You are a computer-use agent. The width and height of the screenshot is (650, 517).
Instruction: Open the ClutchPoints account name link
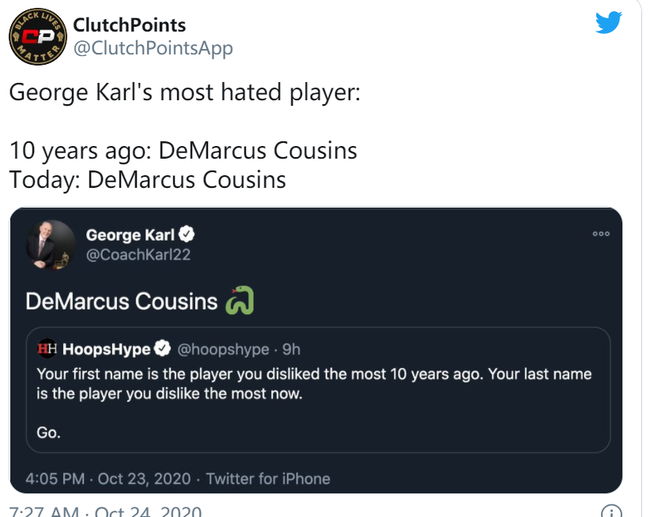(x=129, y=24)
